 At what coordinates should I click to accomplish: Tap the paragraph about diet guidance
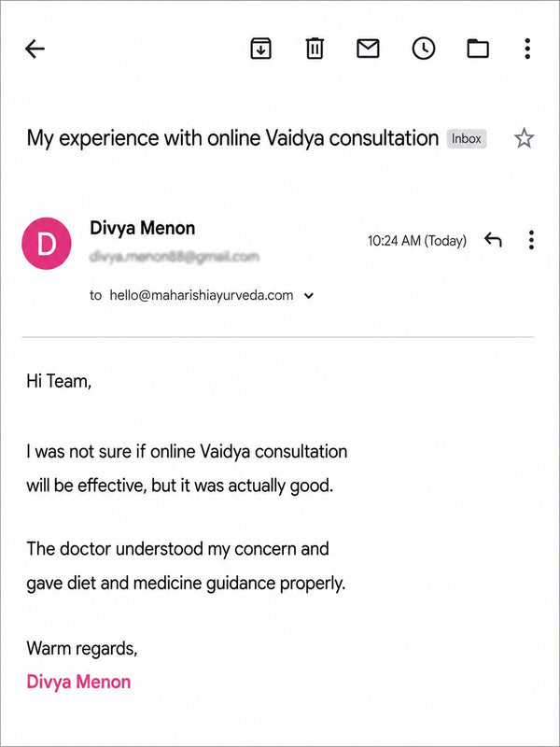[x=186, y=566]
